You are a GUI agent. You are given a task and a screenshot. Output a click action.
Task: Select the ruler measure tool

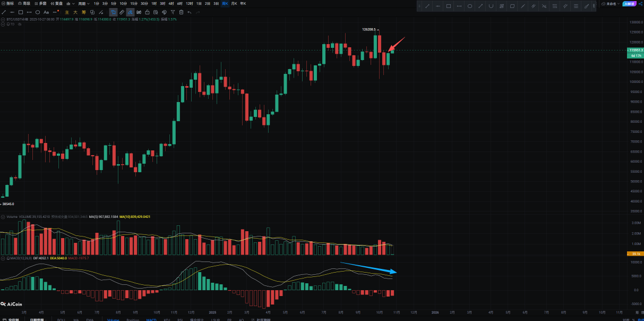point(122,12)
